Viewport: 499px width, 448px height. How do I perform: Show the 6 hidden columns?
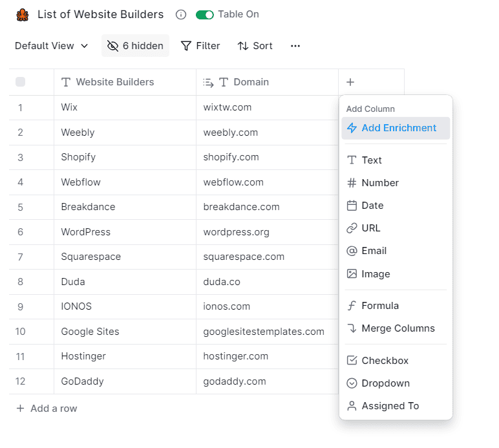click(135, 46)
